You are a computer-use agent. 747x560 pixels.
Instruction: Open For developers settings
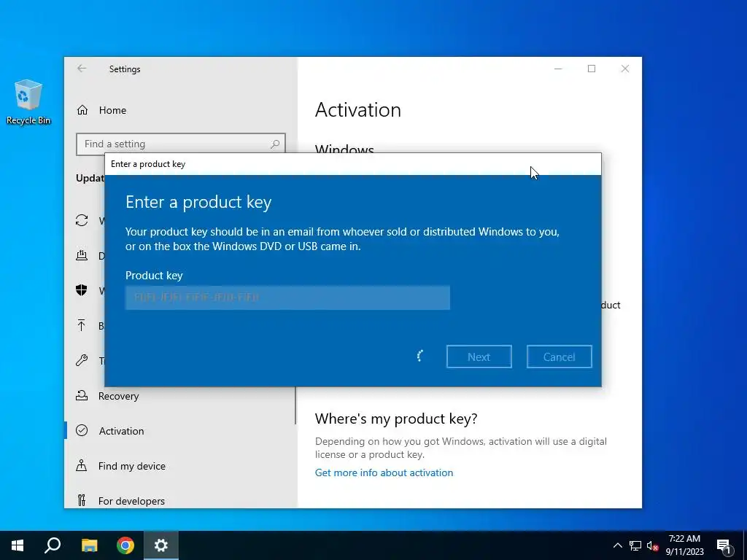pos(131,501)
